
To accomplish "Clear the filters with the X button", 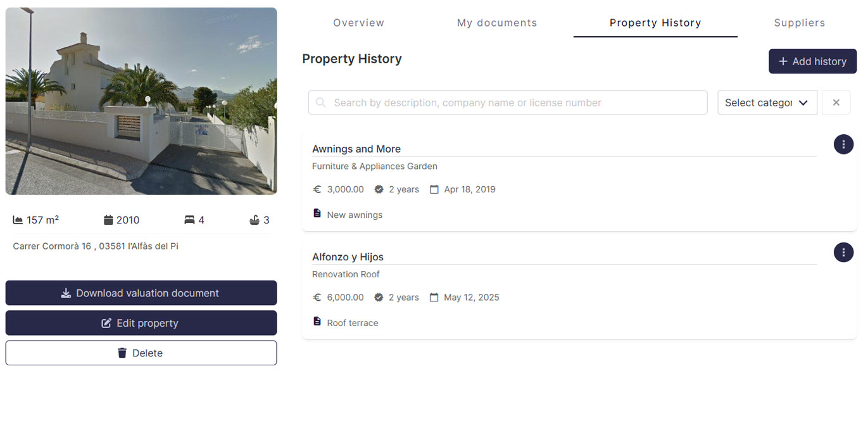I will (836, 103).
